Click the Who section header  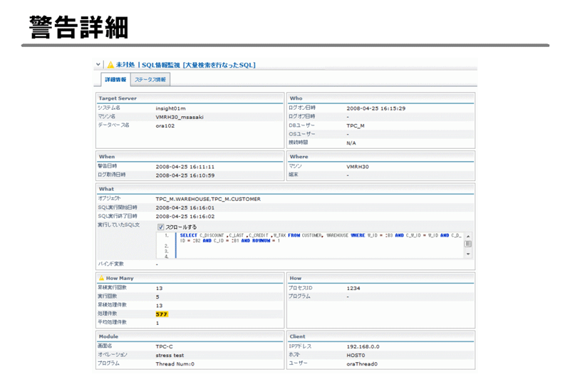(x=296, y=98)
